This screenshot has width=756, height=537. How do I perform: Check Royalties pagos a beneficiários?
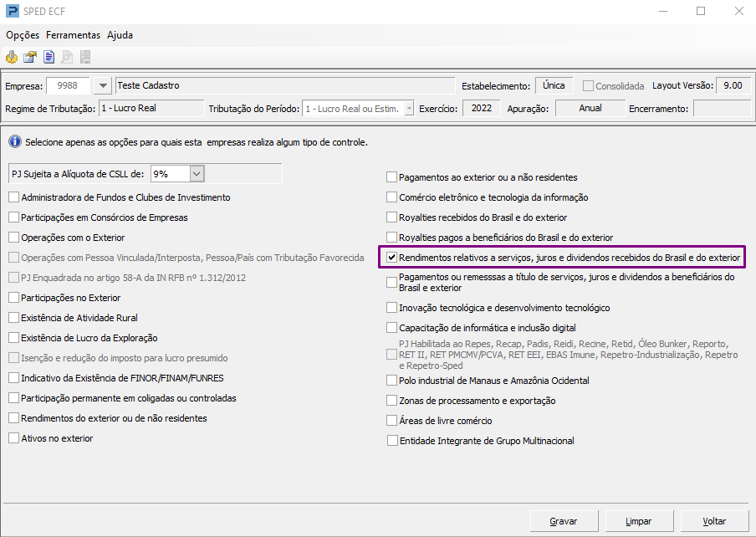point(391,238)
